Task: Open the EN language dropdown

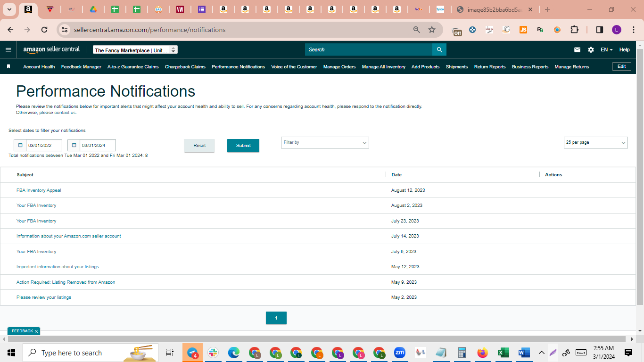Action: pos(606,49)
